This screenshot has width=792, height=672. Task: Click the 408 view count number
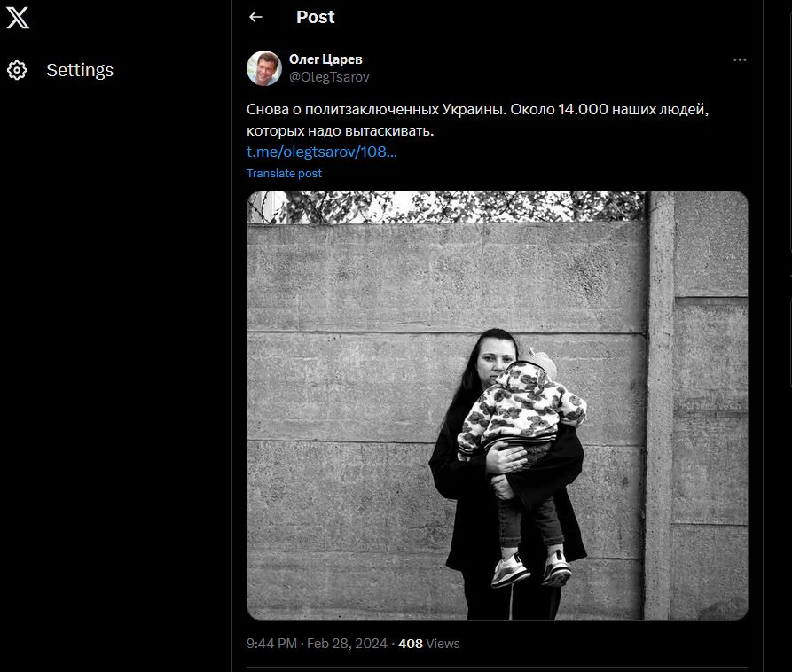coord(411,644)
